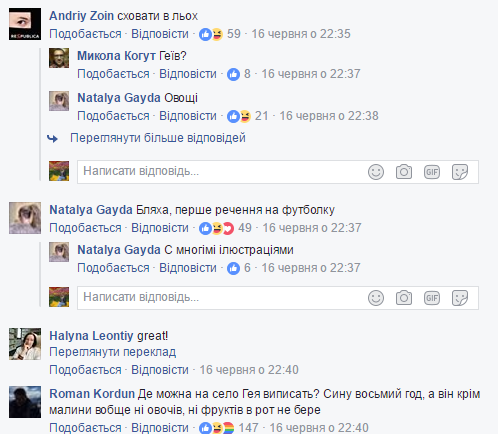Open sticker picker in second reply box
Viewport: 498px width, 434px height.
460,298
